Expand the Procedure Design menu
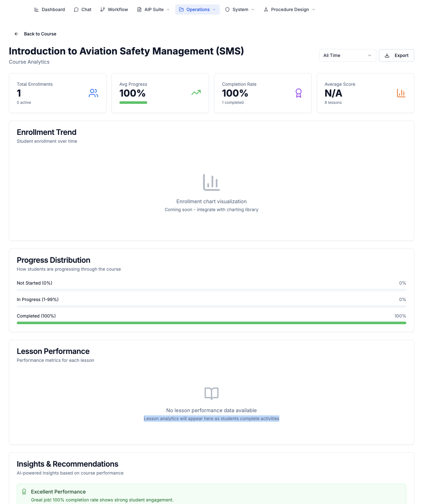The width and height of the screenshot is (425, 504). tap(289, 9)
